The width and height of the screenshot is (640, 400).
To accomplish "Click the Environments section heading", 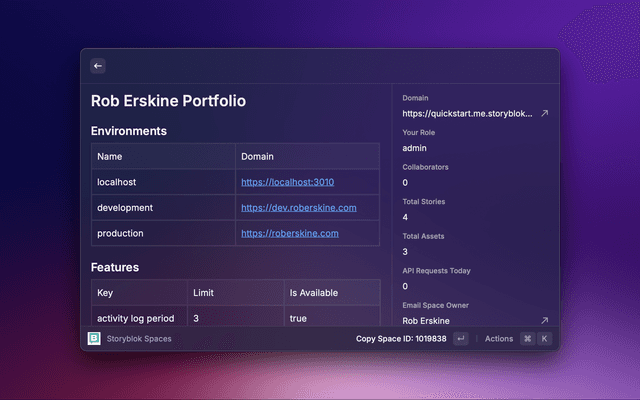I will 128,131.
